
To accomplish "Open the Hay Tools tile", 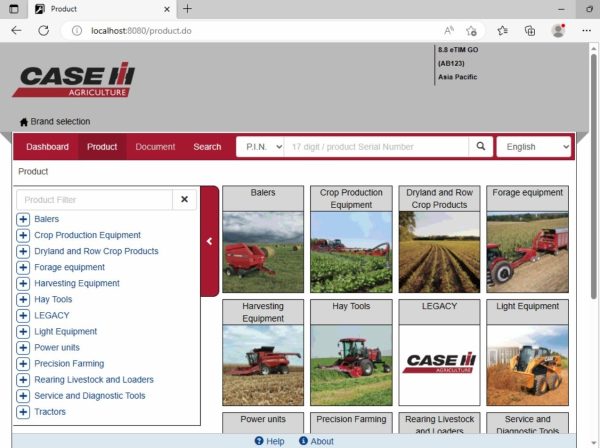I will (x=351, y=352).
